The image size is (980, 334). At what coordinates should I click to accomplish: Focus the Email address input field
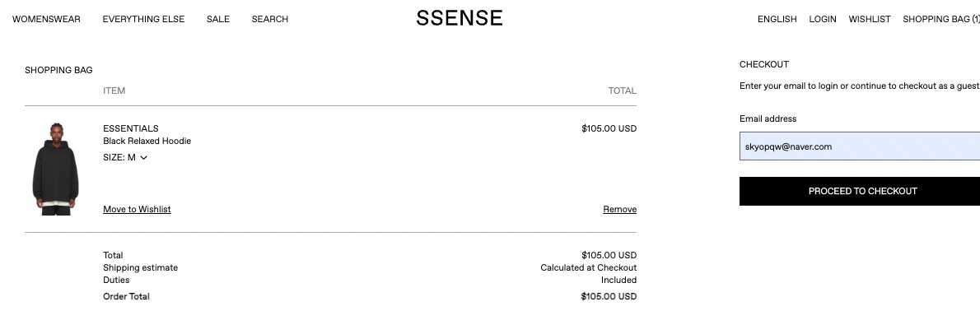coord(859,146)
